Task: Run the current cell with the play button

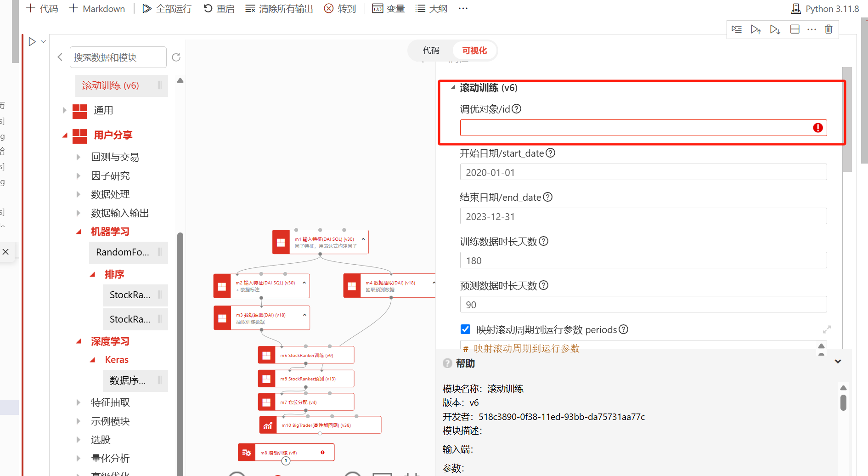Action: tap(32, 42)
